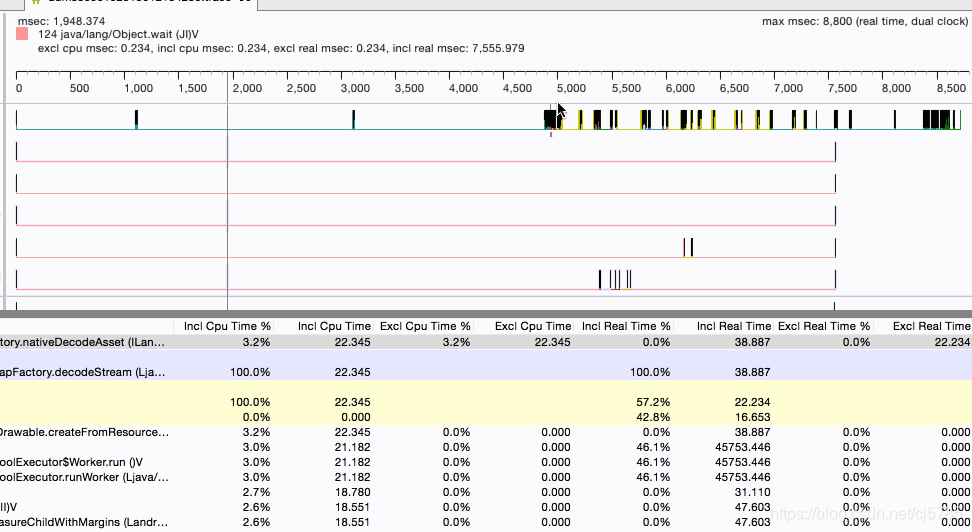Click the 16.653 Incl Real Time value
Screen dimensions: 972x532
click(752, 417)
